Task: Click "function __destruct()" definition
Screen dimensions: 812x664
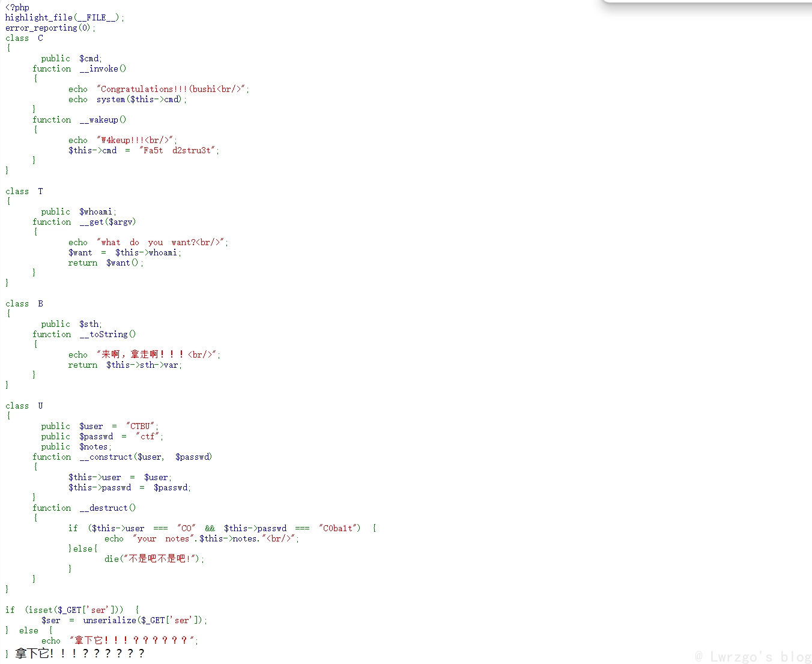Action: [x=84, y=508]
